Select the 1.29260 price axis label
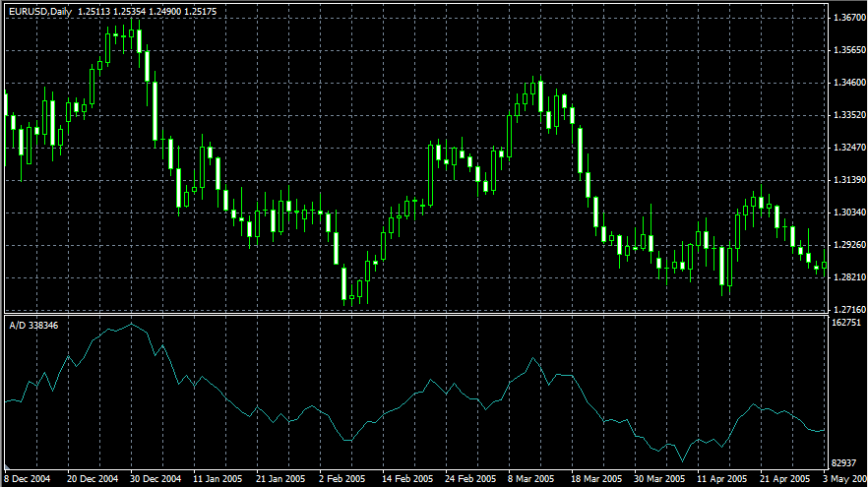Viewport: 868px width, 487px height. 849,245
